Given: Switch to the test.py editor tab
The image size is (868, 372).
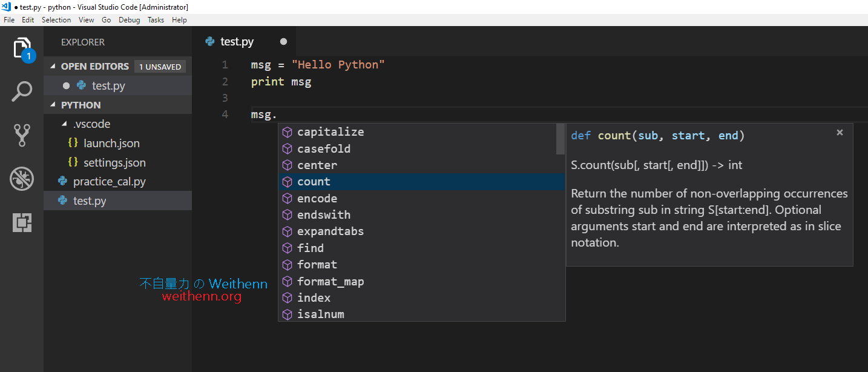Looking at the screenshot, I should coord(237,41).
